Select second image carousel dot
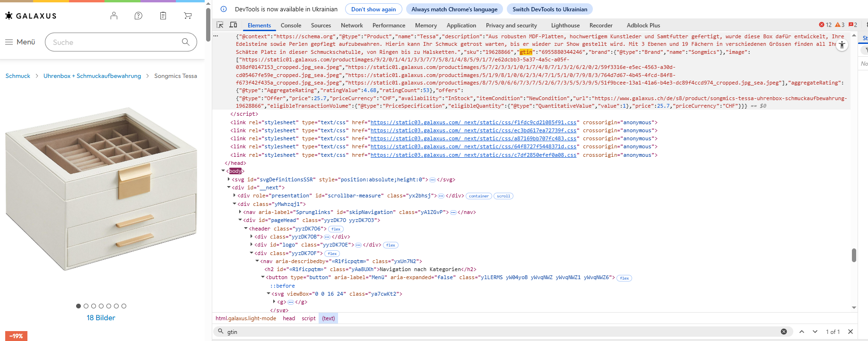868x341 pixels. (86, 306)
